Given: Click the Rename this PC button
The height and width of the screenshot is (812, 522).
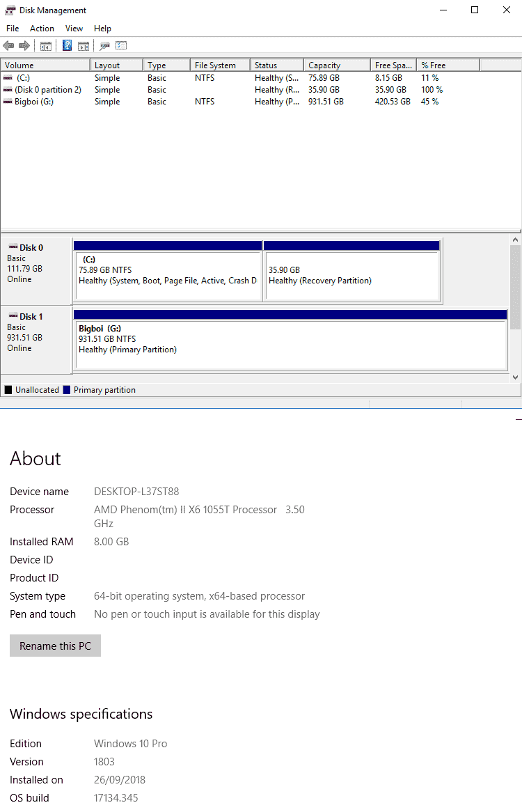Looking at the screenshot, I should (x=56, y=646).
